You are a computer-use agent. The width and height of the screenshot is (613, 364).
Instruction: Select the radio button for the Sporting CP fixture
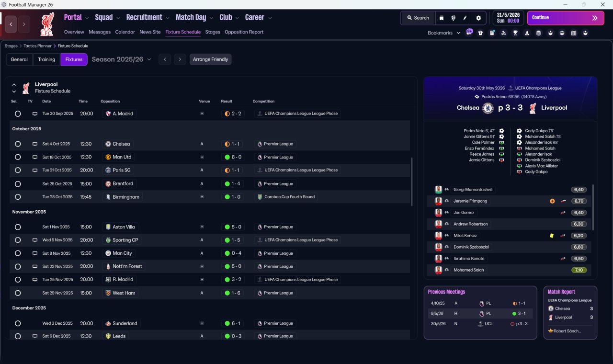coord(18,240)
